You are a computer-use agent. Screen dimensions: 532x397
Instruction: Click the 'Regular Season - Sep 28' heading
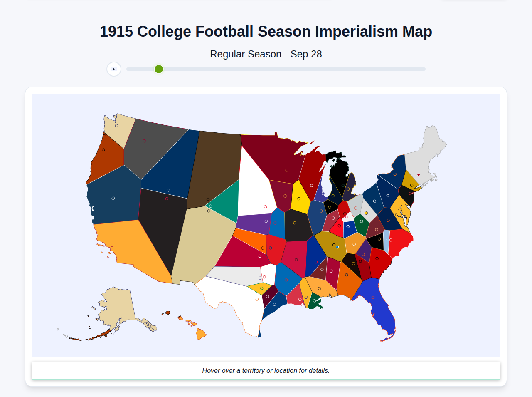pyautogui.click(x=266, y=54)
